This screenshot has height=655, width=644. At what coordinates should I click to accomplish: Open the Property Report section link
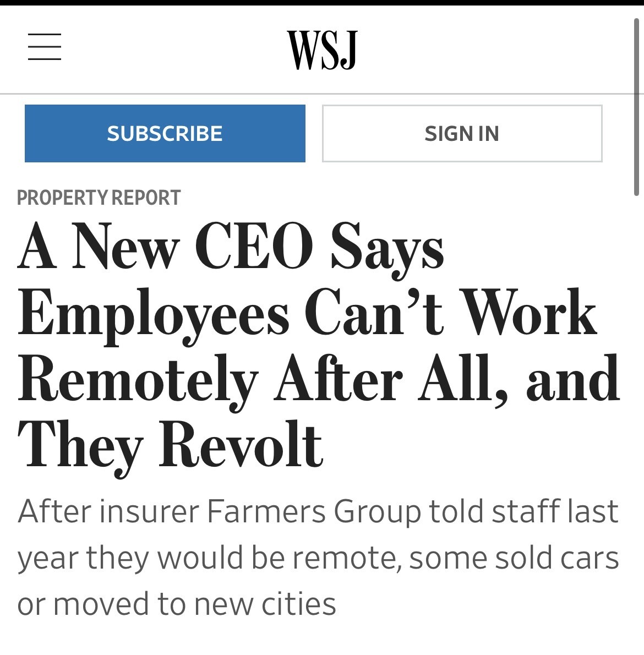point(99,198)
